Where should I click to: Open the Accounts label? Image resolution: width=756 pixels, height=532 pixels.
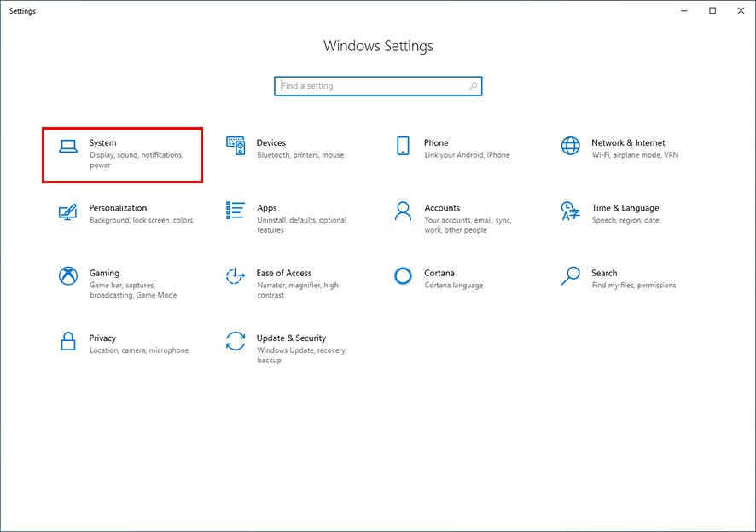pyautogui.click(x=442, y=208)
